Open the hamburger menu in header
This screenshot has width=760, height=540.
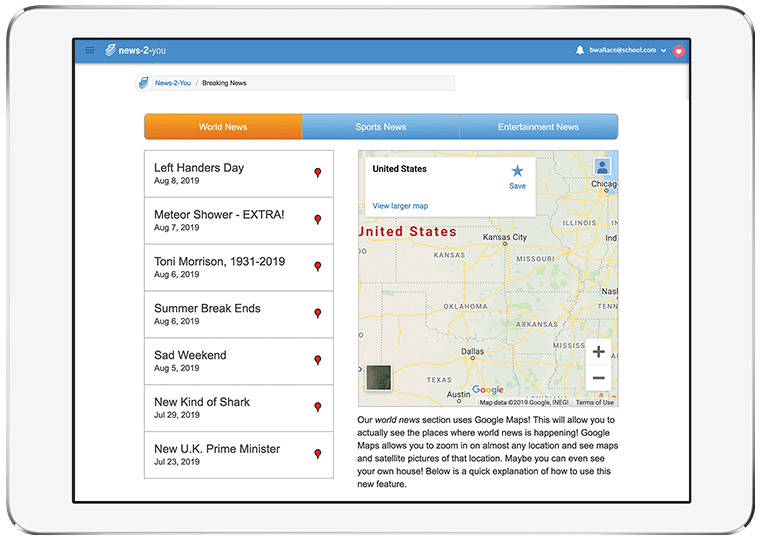(x=90, y=50)
